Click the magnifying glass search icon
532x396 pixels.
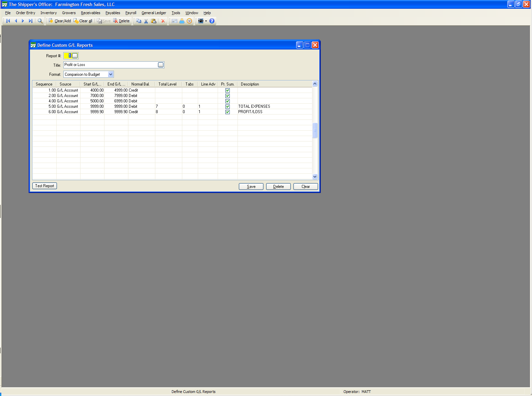pyautogui.click(x=40, y=21)
